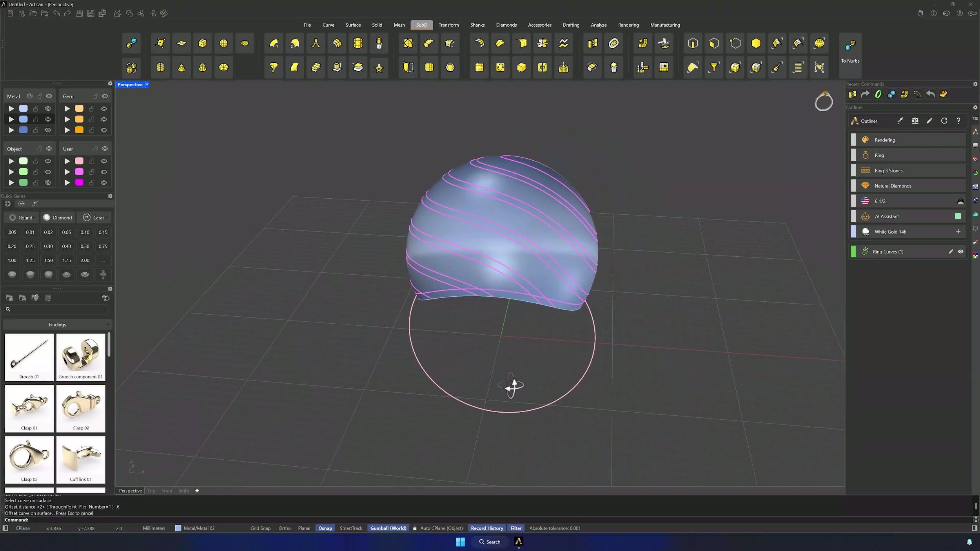Open the layer panel settings gear
Screen dimensions: 980x551
pos(110,83)
